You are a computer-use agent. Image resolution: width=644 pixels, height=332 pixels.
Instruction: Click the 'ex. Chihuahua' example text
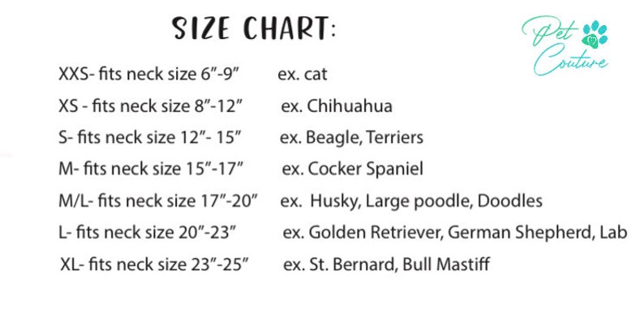point(337,106)
